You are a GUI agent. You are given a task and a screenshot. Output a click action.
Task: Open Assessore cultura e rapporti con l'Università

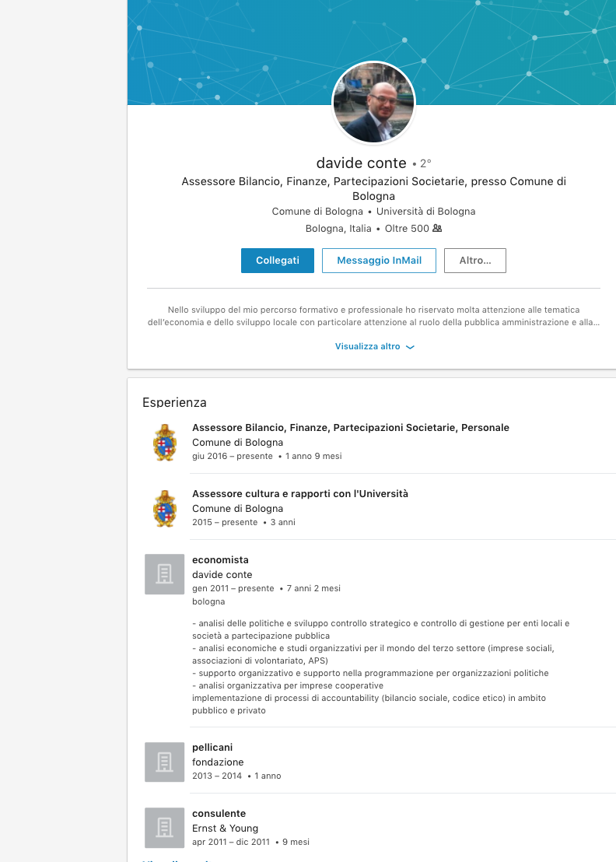pyautogui.click(x=300, y=494)
